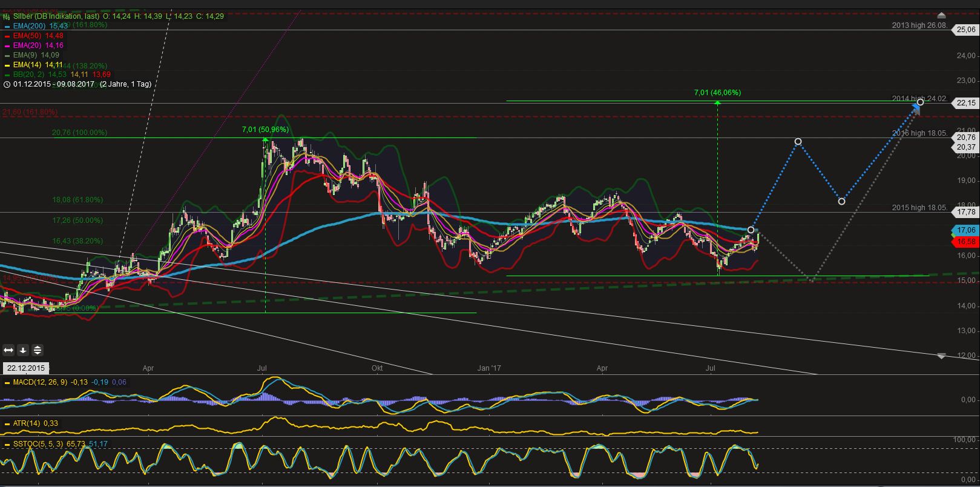Click the scale-down arrow below the price axis
Screen dimensions: 980x487
pyautogui.click(x=941, y=356)
